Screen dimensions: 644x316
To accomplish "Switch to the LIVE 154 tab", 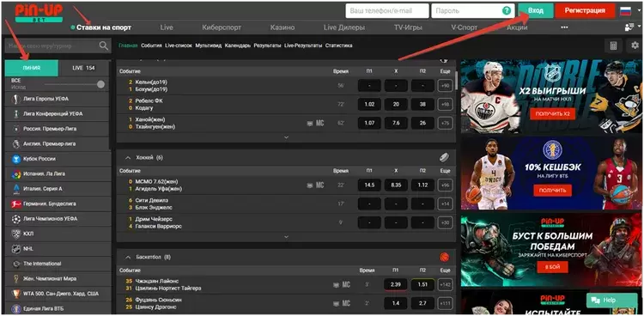I will pyautogui.click(x=84, y=68).
